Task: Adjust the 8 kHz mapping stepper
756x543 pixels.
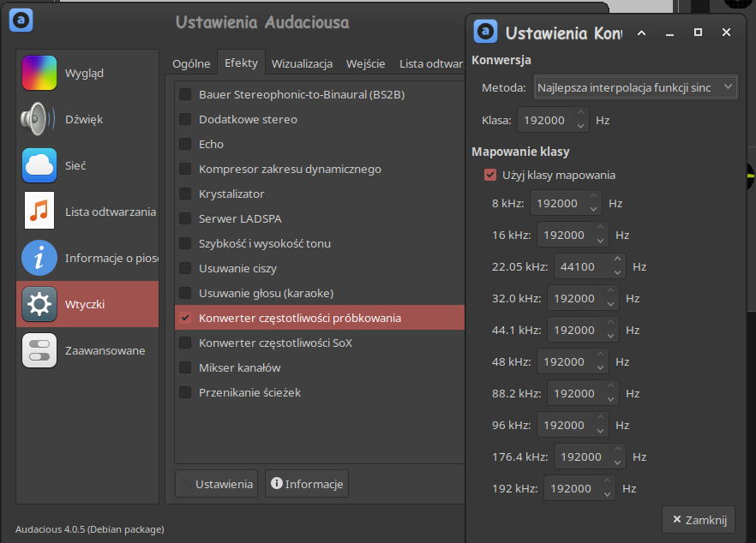Action: pyautogui.click(x=593, y=203)
